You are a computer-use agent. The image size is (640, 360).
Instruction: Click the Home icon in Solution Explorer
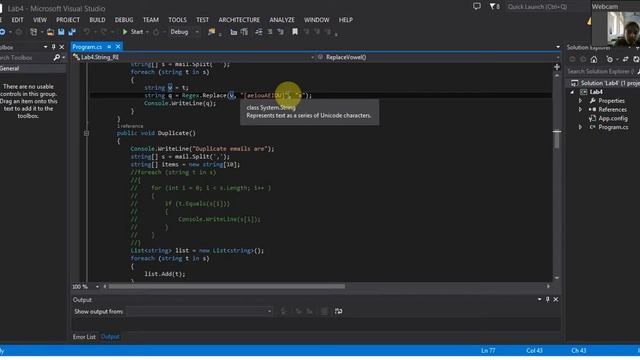(x=594, y=60)
